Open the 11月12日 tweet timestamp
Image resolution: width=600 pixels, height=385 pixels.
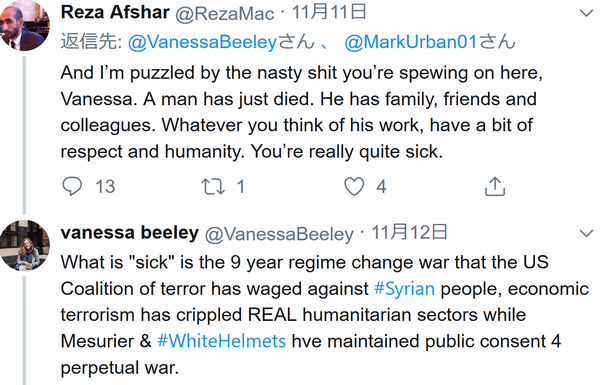(x=409, y=232)
